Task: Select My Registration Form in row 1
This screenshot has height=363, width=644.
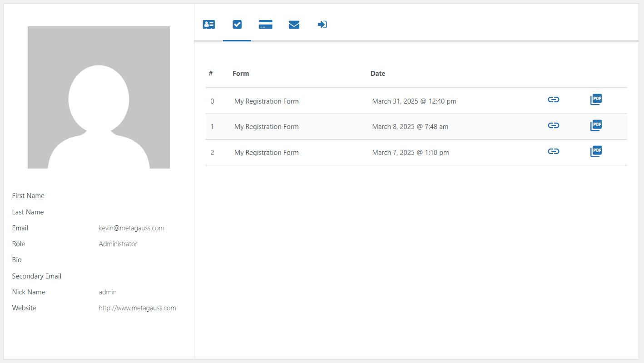Action: (x=266, y=127)
